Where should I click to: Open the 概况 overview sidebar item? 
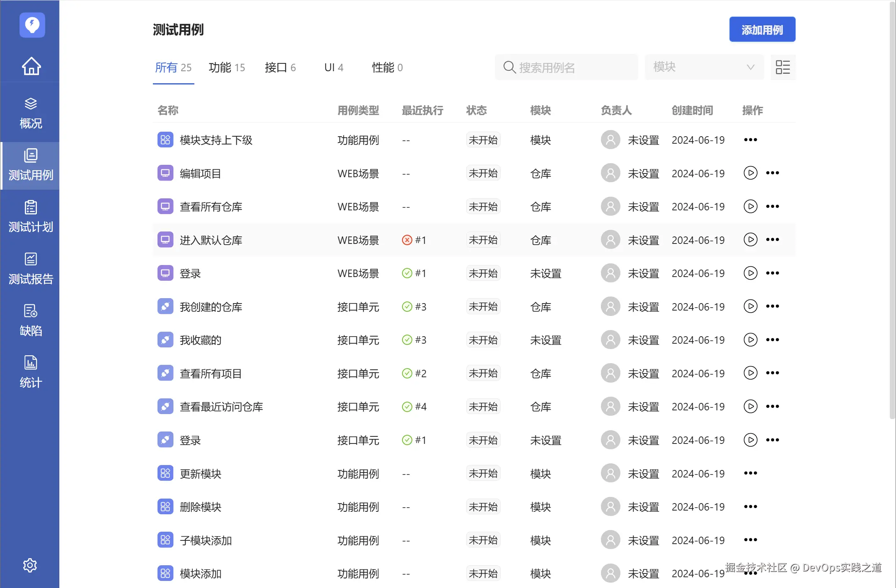click(x=31, y=113)
